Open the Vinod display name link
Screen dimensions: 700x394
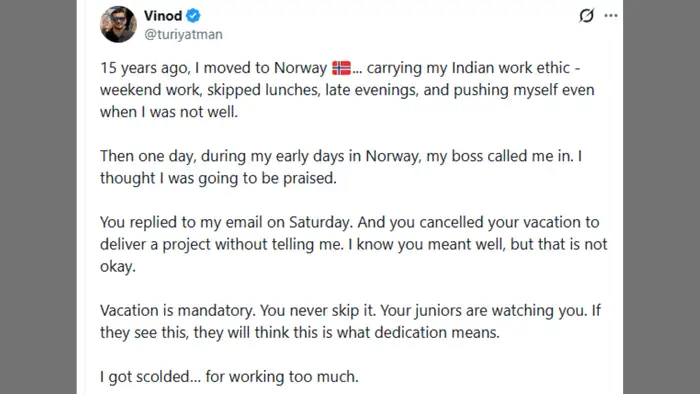pos(163,16)
